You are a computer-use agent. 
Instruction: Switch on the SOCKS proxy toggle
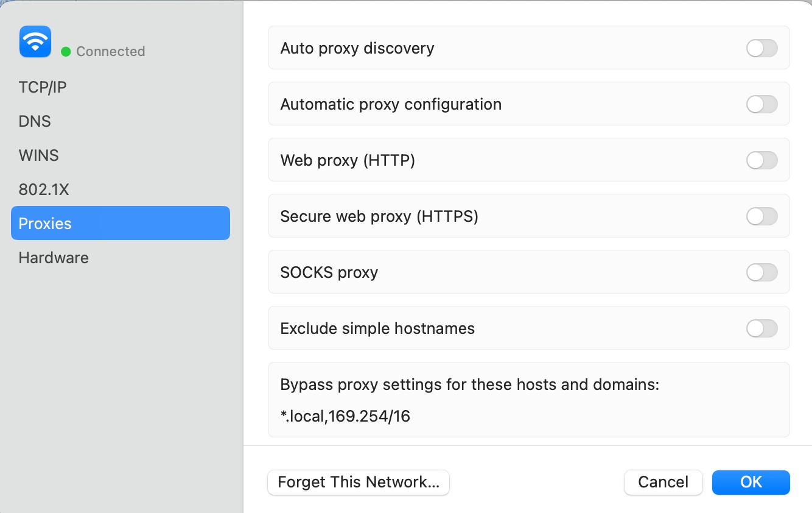click(761, 272)
